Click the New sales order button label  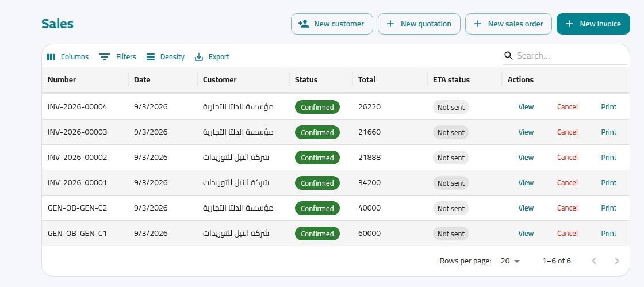[x=515, y=24]
